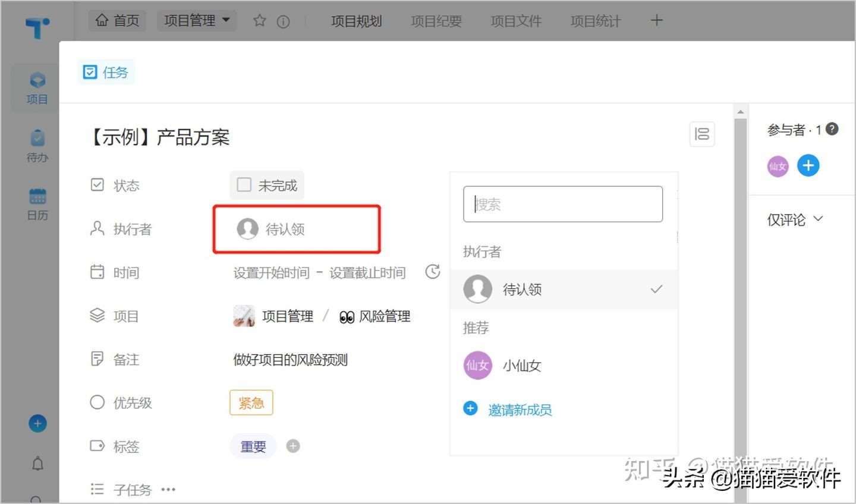Click the 邀请新成员 link

tap(520, 409)
